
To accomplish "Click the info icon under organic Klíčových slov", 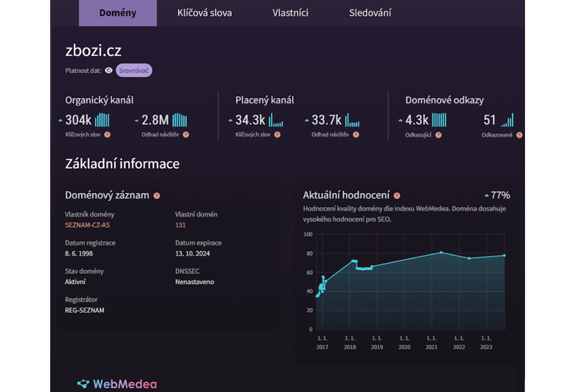I will (107, 135).
